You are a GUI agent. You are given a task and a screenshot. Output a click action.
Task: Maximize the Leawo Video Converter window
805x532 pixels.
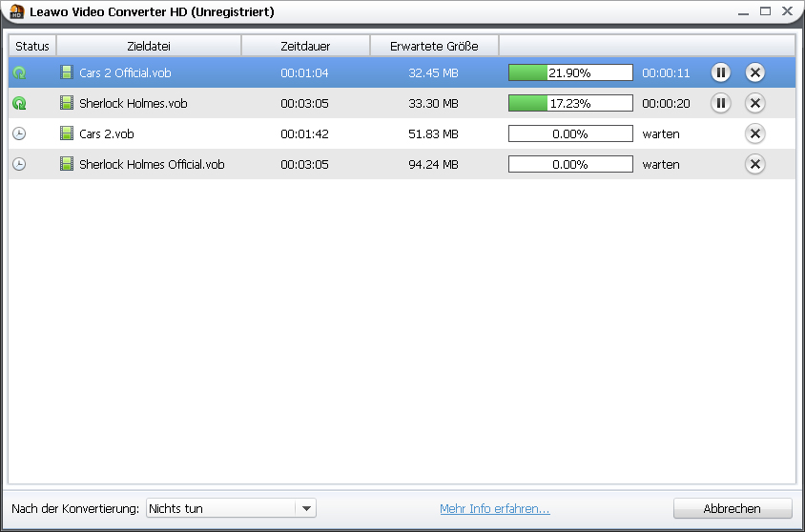click(x=766, y=11)
